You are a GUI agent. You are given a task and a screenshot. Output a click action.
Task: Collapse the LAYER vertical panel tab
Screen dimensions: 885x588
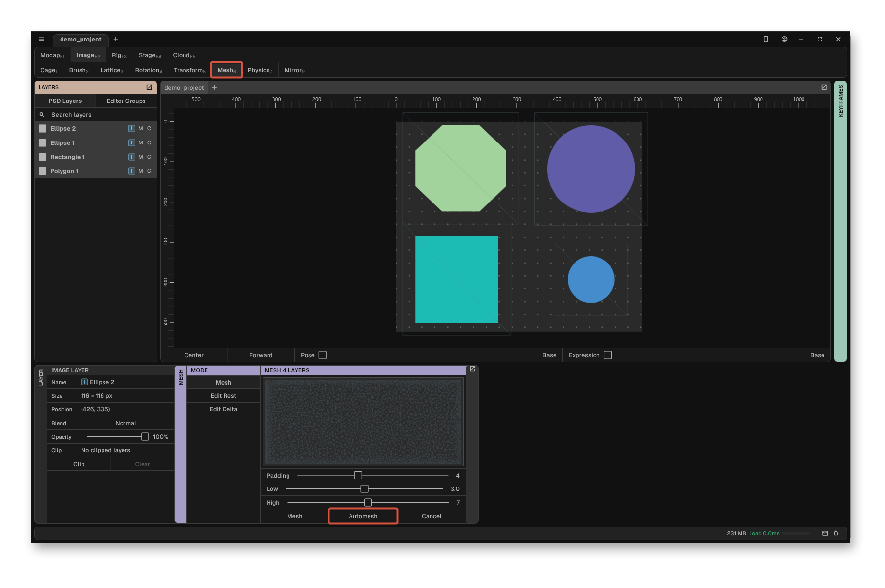click(x=41, y=444)
